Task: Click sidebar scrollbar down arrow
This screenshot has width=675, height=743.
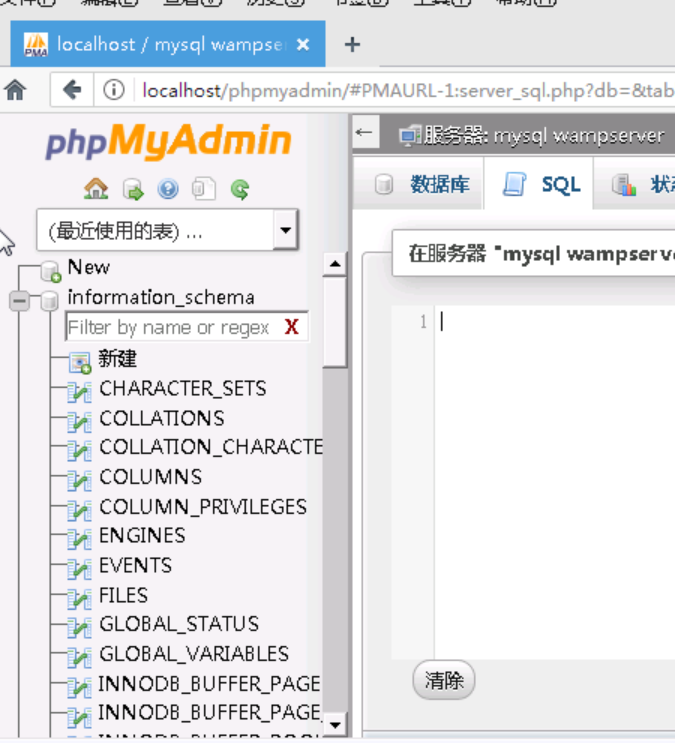Action: [335, 725]
